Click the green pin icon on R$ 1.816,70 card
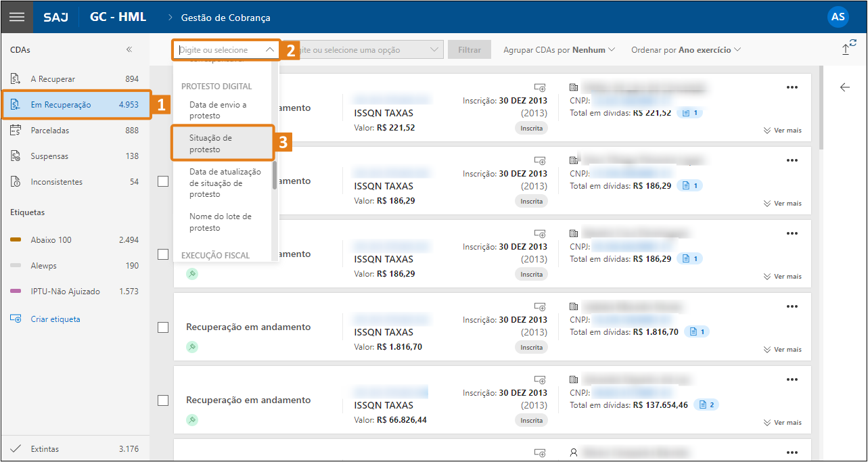This screenshot has height=462, width=868. (192, 347)
